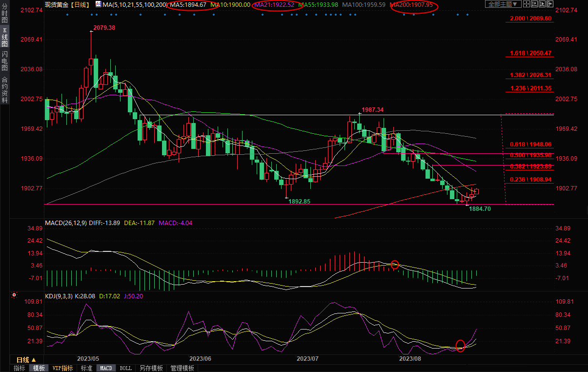
Task: Apply the BOLL template
Action: (125, 368)
